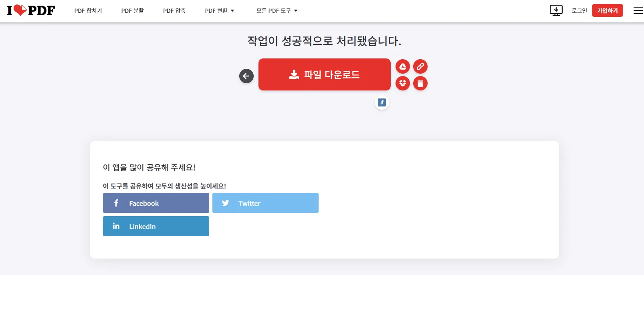Share on Facebook button

click(x=156, y=203)
